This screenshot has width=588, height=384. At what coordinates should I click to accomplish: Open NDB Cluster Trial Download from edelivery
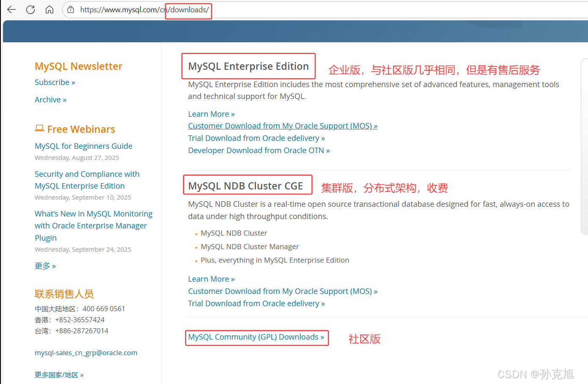[x=256, y=304]
